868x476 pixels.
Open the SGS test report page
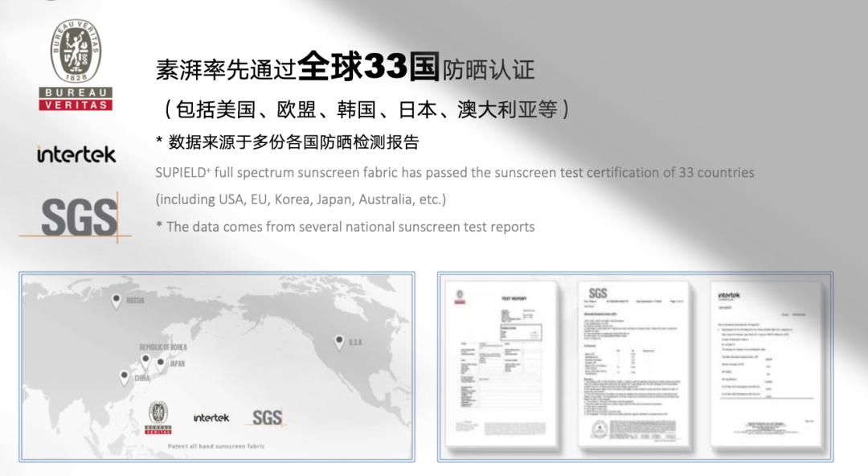[634, 366]
